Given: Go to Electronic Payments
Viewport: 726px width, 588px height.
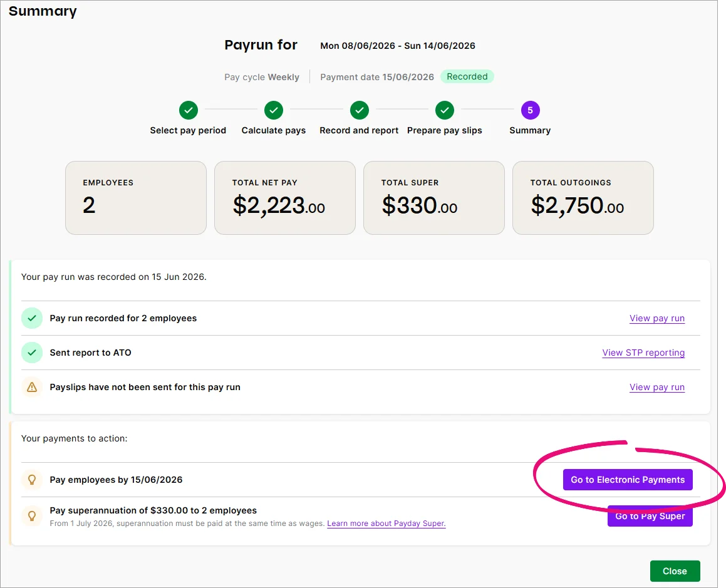Looking at the screenshot, I should 628,480.
